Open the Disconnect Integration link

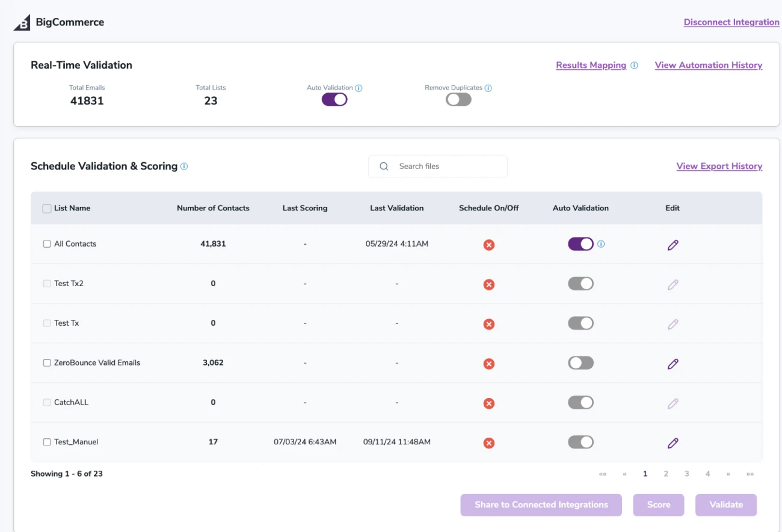click(731, 22)
